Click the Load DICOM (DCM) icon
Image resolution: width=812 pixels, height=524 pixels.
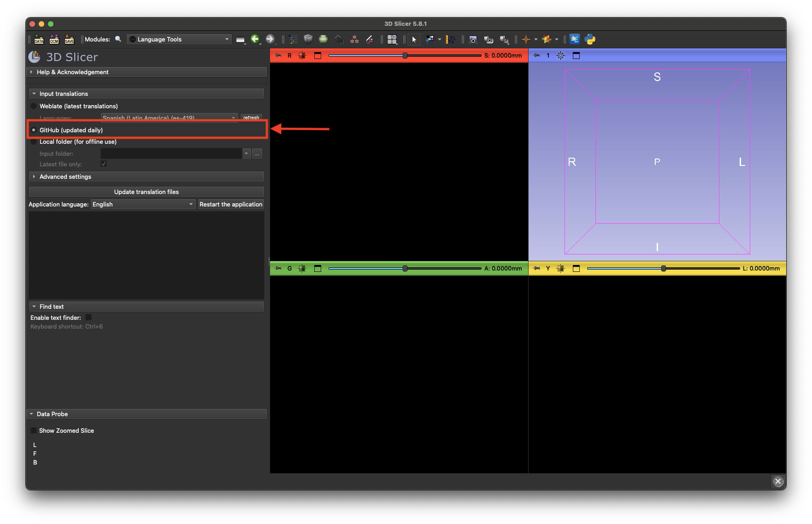tap(54, 39)
